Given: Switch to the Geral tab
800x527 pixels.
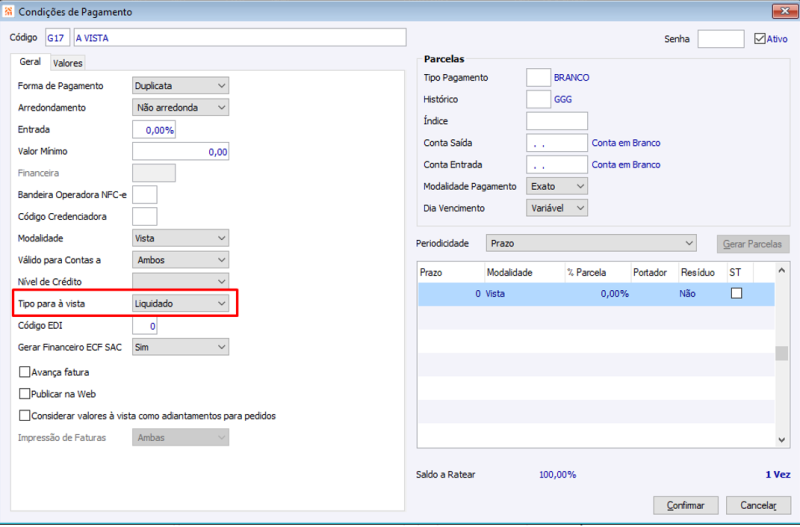Looking at the screenshot, I should coord(30,62).
